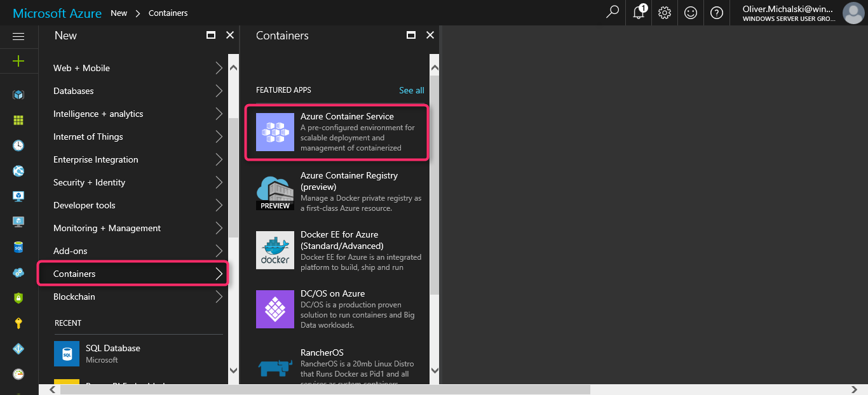Select Developer tools category label

(85, 205)
